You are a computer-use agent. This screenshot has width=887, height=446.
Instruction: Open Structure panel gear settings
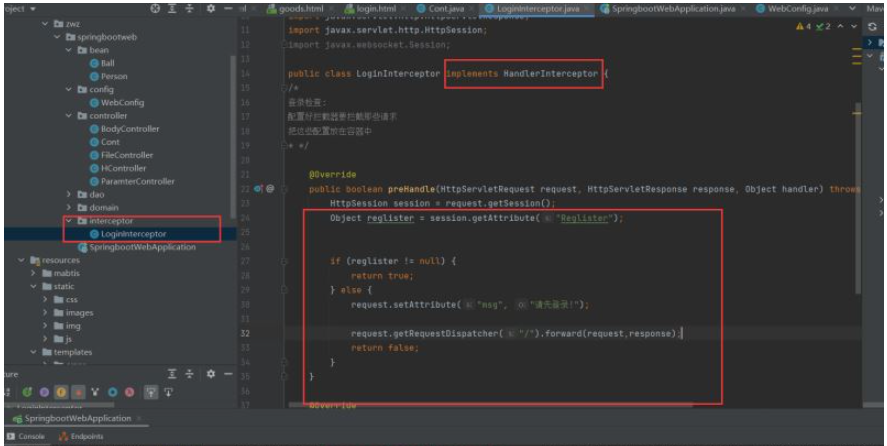(x=211, y=374)
